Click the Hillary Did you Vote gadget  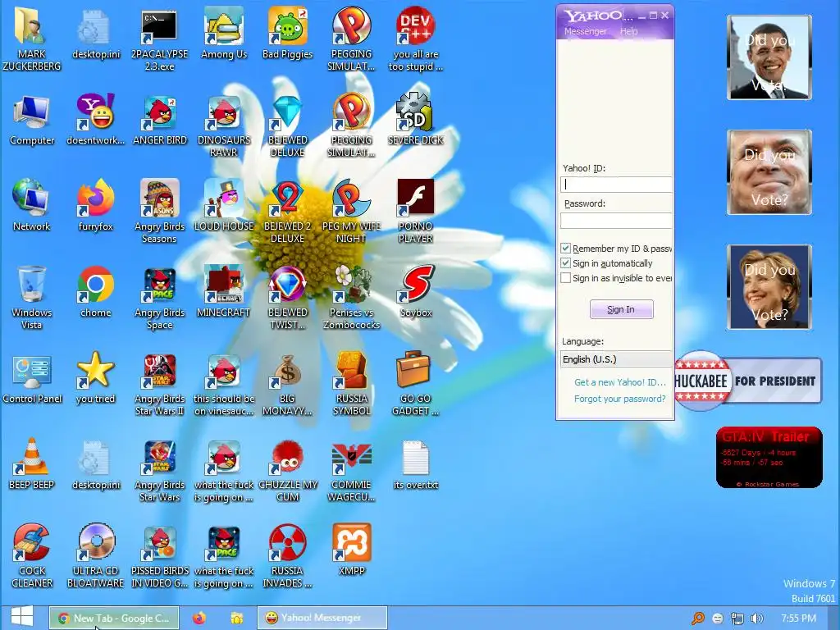point(769,286)
